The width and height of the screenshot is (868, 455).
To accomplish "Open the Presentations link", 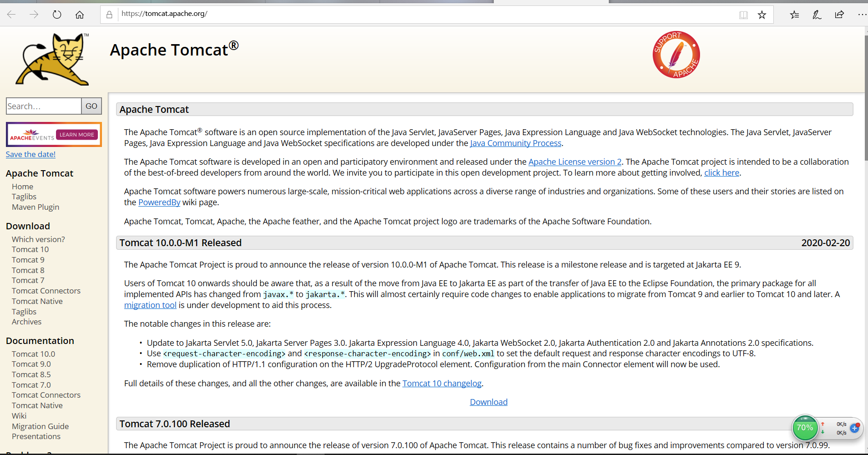I will coord(36,436).
